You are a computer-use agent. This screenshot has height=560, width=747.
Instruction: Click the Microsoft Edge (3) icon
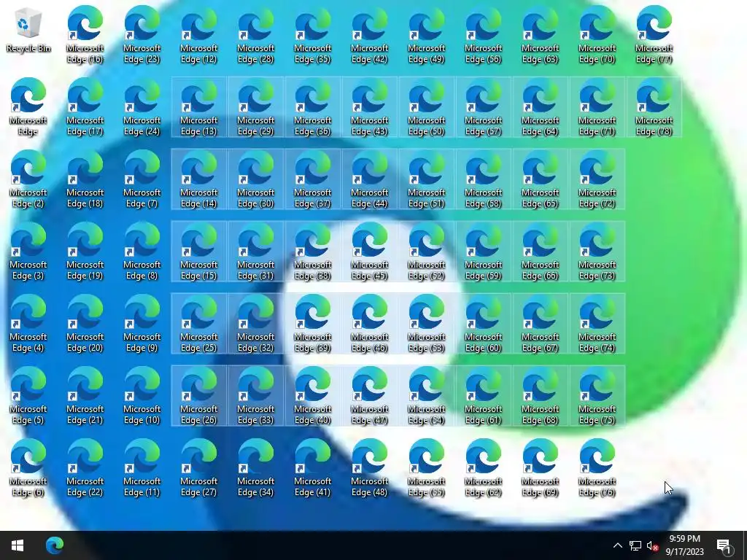coord(28,252)
